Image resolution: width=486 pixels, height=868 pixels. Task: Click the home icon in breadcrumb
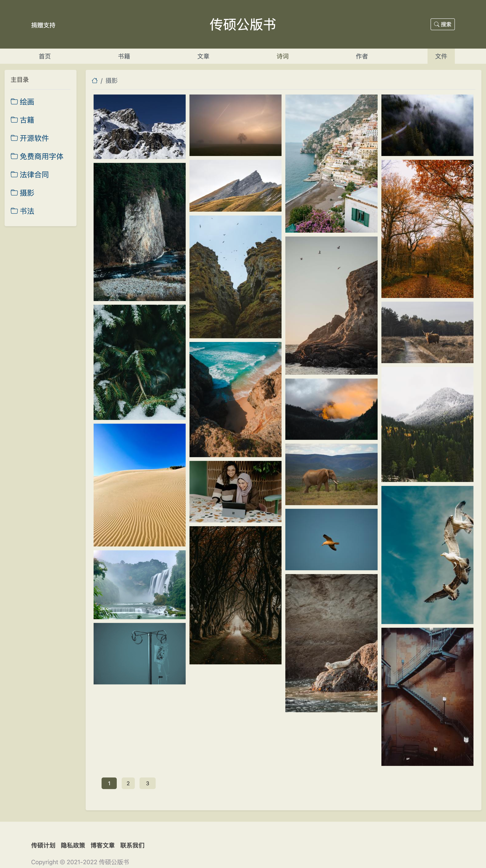(95, 80)
